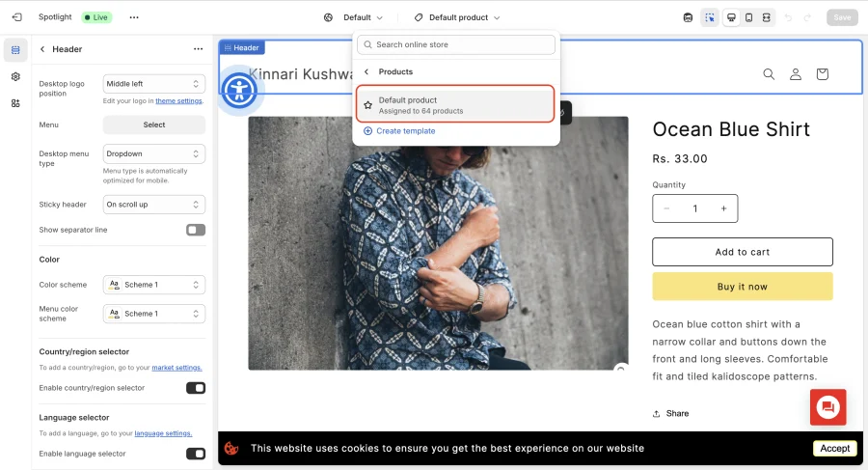Toggle Show separator line switch
Viewport: 868px width, 470px height.
[x=196, y=230]
